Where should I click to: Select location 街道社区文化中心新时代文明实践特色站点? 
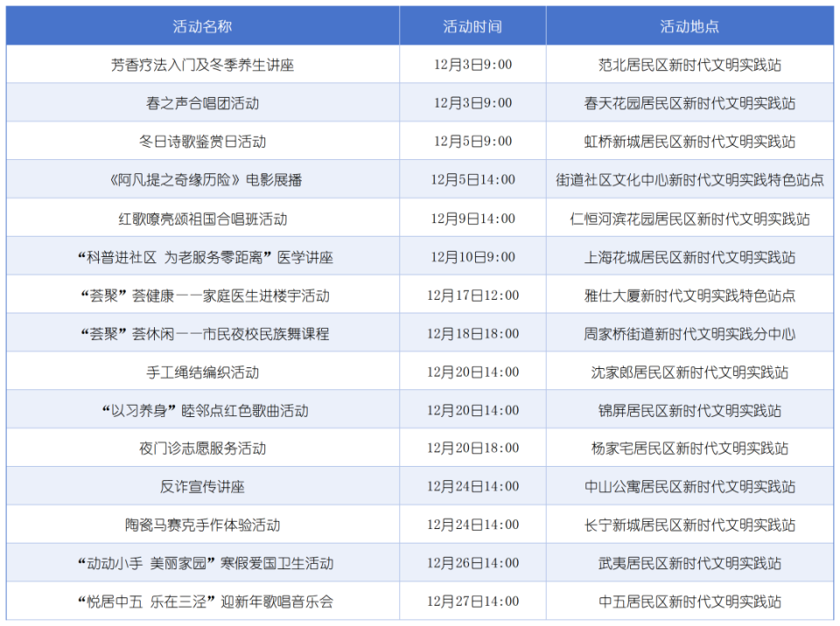point(689,180)
